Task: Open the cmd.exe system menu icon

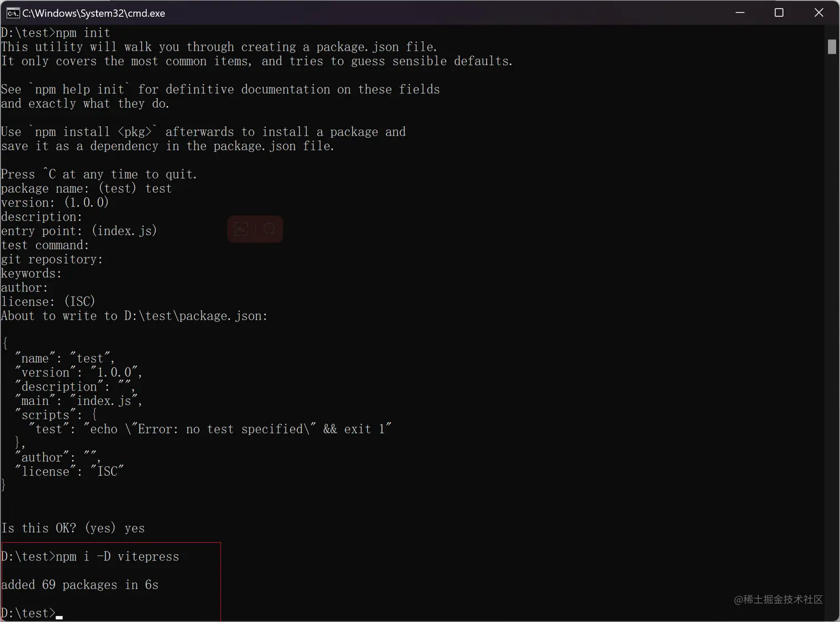Action: [13, 13]
